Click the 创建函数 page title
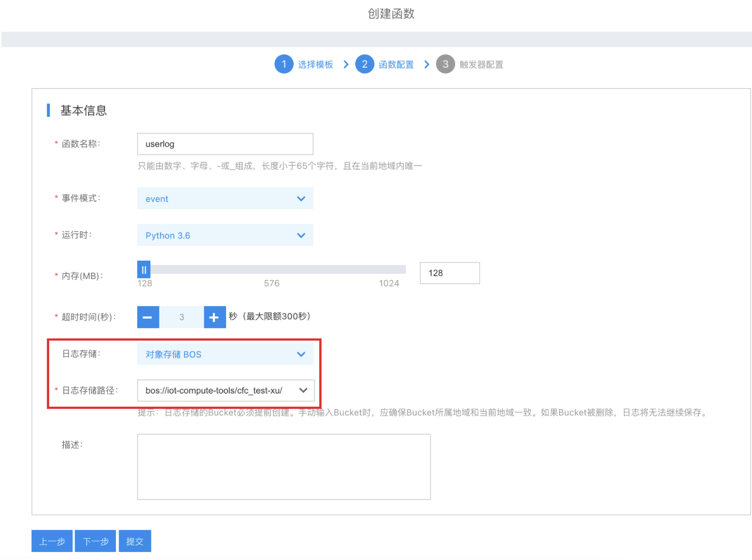The height and width of the screenshot is (560, 752). point(391,14)
